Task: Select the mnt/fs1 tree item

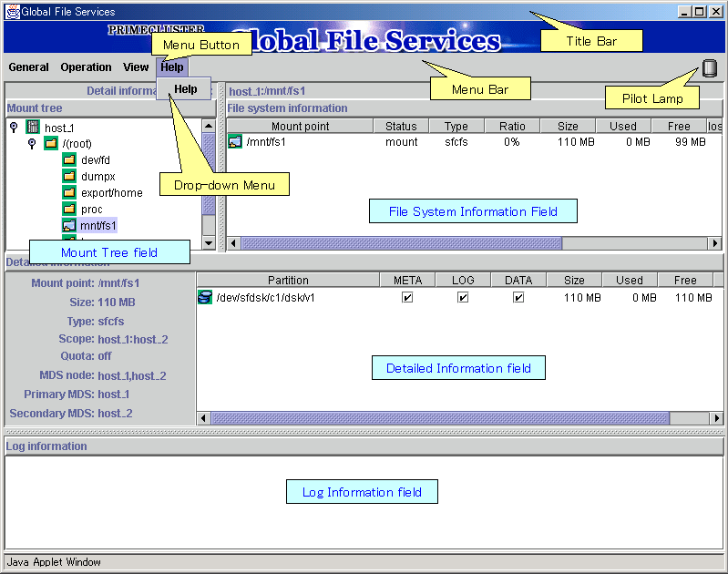Action: [98, 226]
